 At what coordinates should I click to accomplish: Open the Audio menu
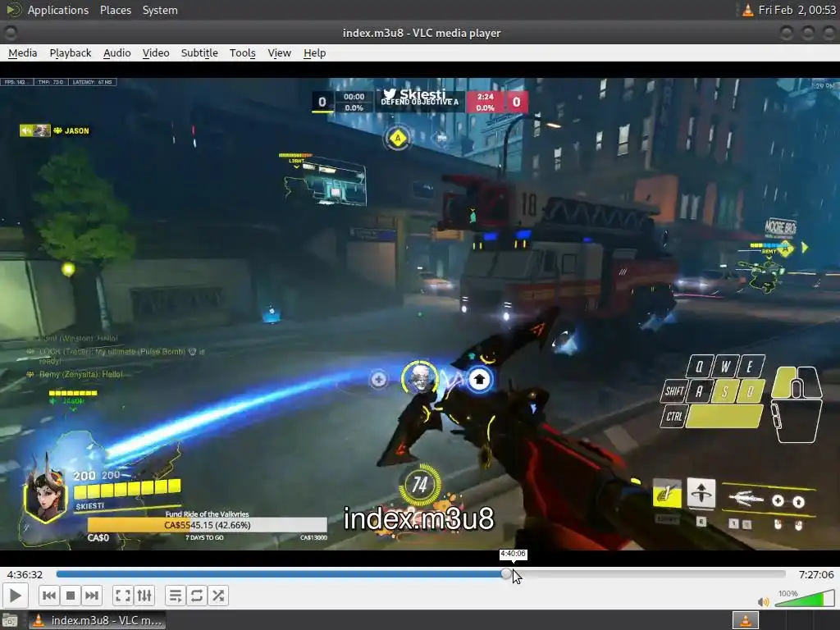pos(116,53)
